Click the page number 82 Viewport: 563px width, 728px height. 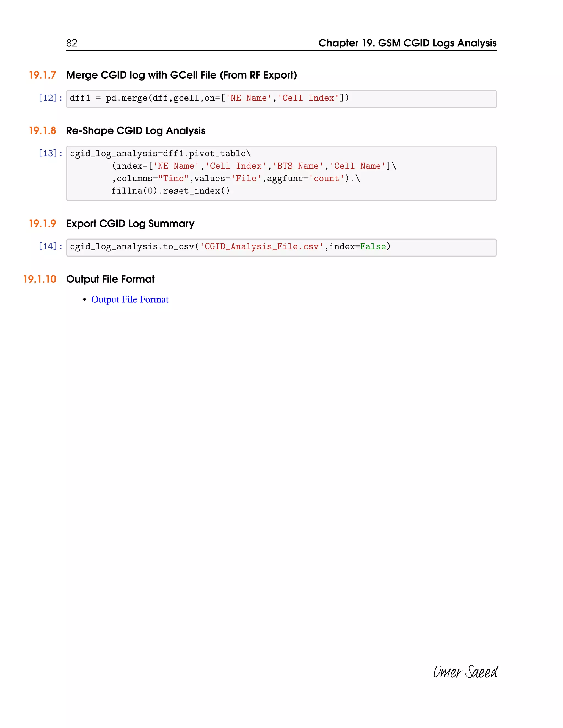coord(72,43)
